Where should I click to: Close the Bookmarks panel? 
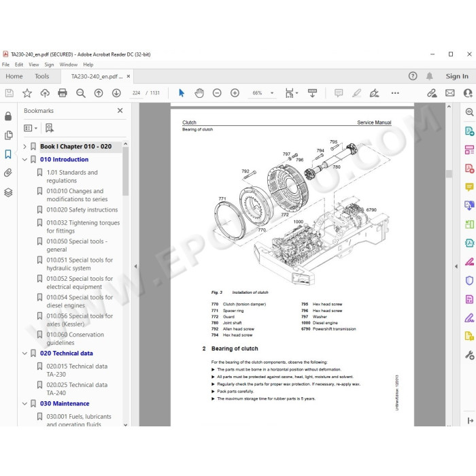pos(120,110)
